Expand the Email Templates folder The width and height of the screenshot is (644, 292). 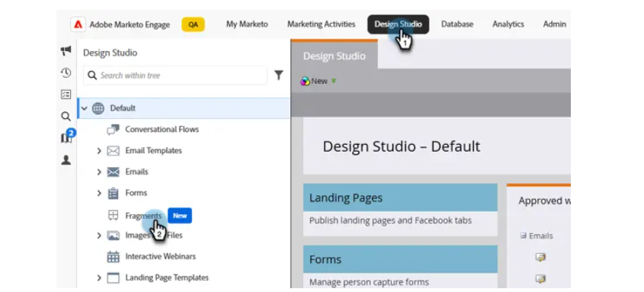pos(99,151)
